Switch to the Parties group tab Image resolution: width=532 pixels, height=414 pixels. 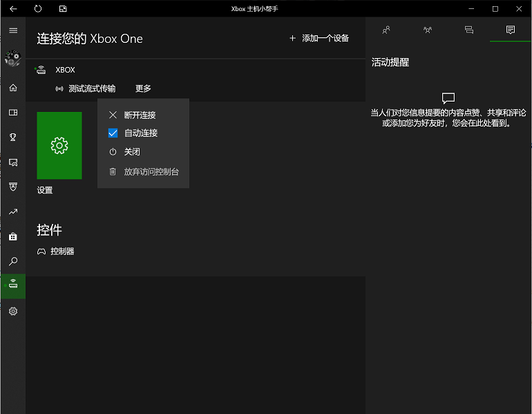(428, 30)
